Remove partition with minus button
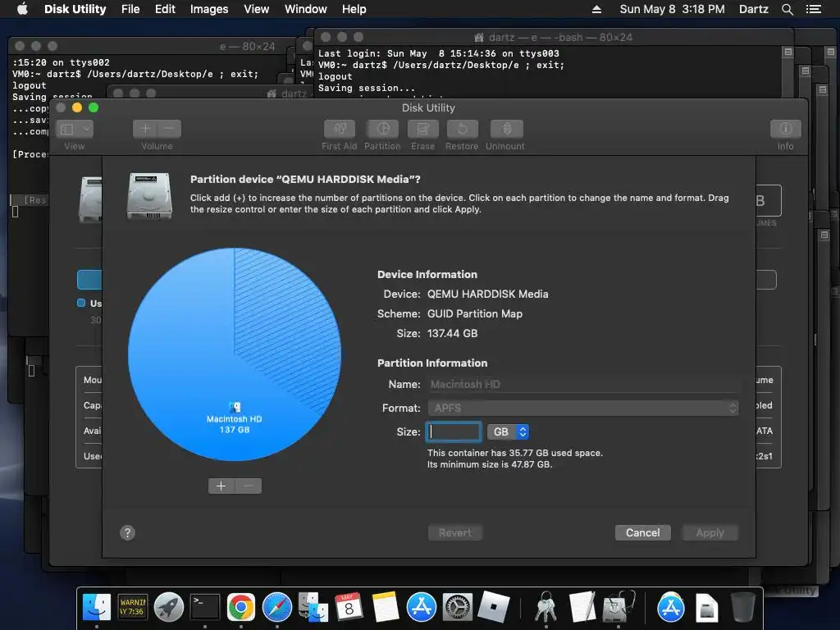The image size is (840, 630). (249, 486)
